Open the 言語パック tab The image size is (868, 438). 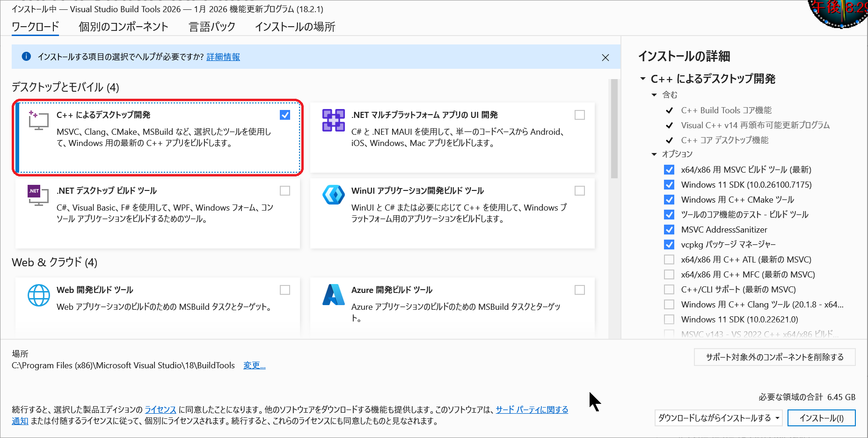click(x=212, y=27)
